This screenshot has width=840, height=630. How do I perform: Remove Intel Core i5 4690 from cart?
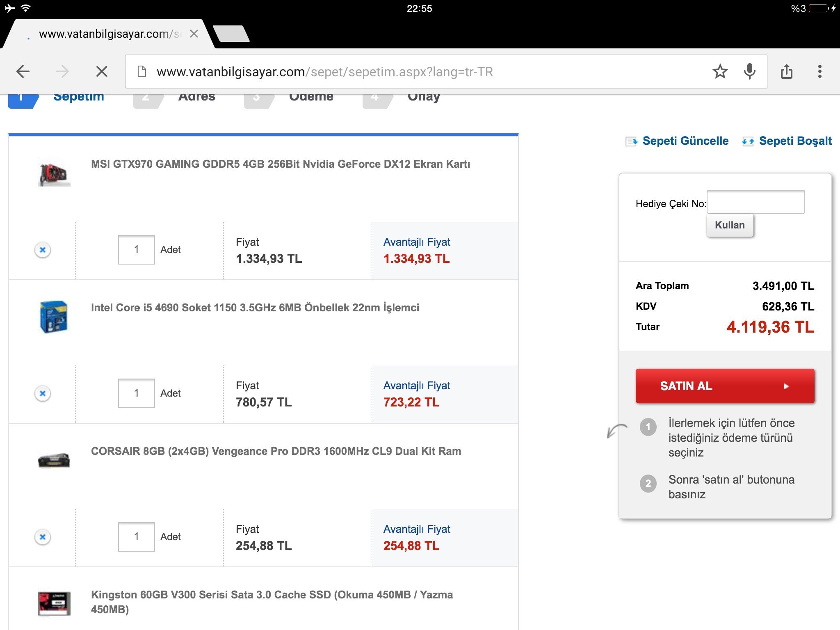click(x=43, y=393)
